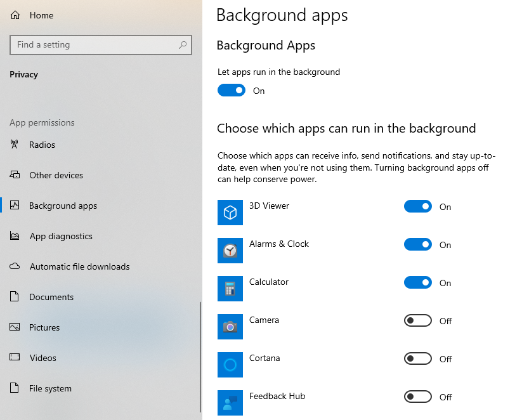Click the App diagnostics chart icon
Screen dimensions: 529x420
pos(15,235)
